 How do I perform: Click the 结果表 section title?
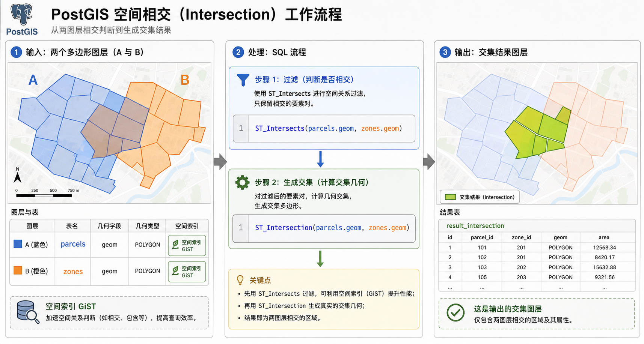click(x=450, y=212)
